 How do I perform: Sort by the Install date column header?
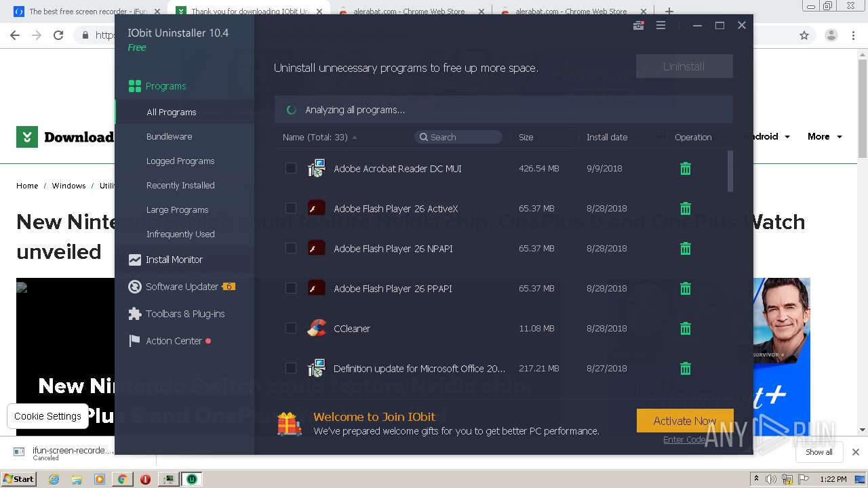click(607, 137)
